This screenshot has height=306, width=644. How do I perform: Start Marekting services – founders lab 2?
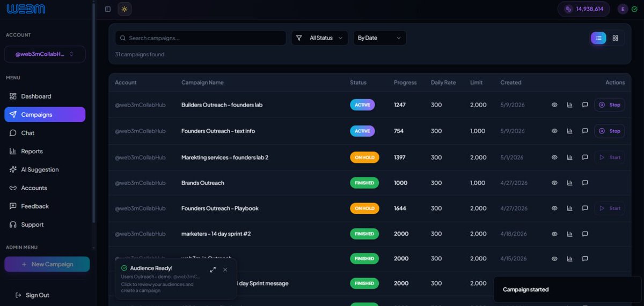coord(610,158)
